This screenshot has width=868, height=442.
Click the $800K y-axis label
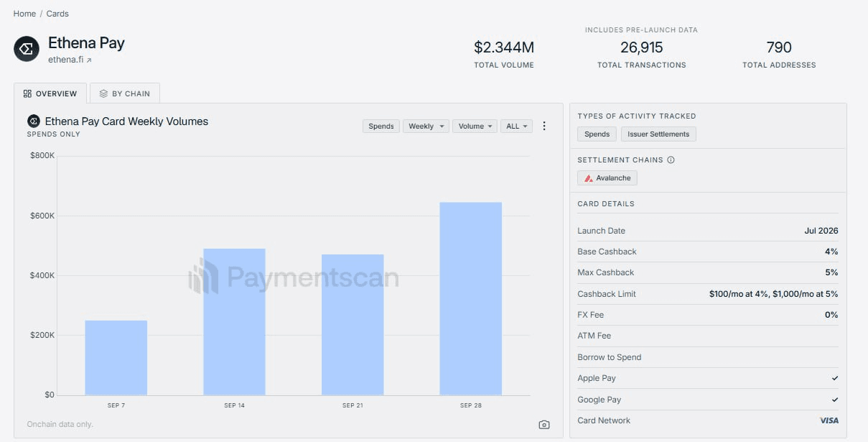click(x=42, y=155)
